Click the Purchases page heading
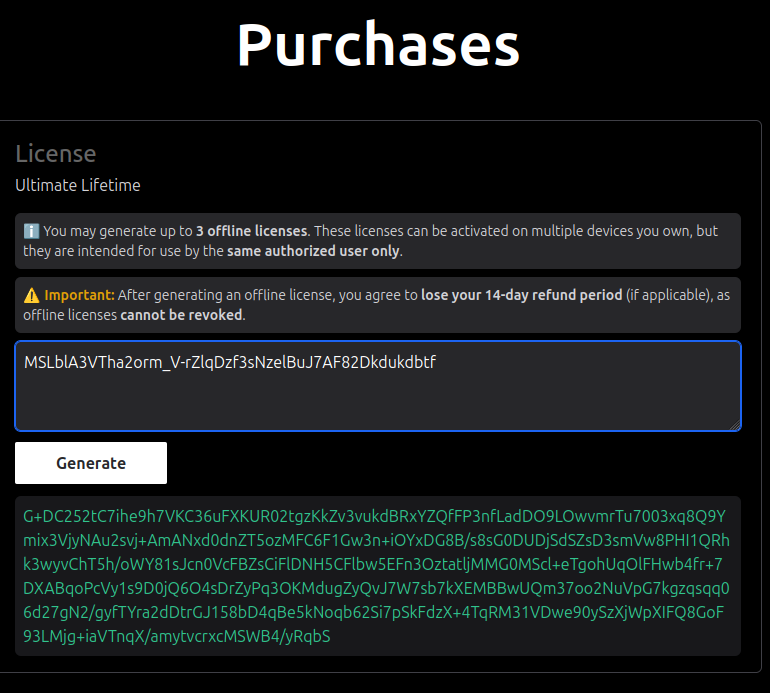Screen dimensions: 770x693 [378, 45]
